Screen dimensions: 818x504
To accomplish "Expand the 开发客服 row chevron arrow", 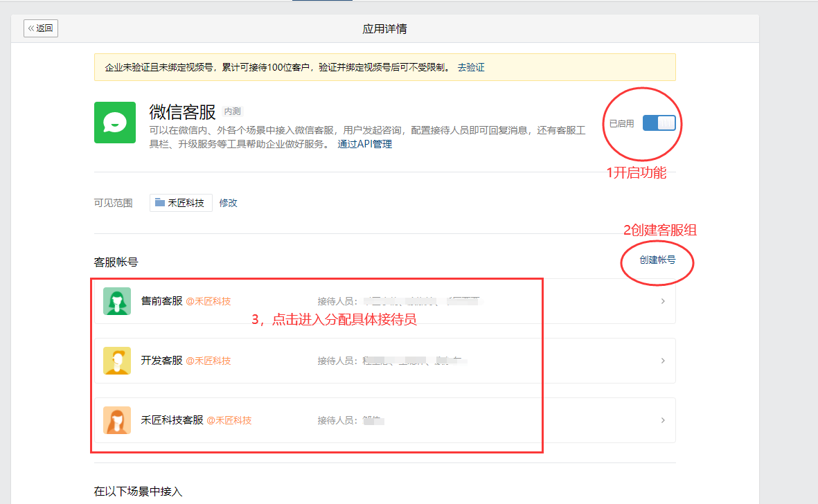I will (663, 361).
